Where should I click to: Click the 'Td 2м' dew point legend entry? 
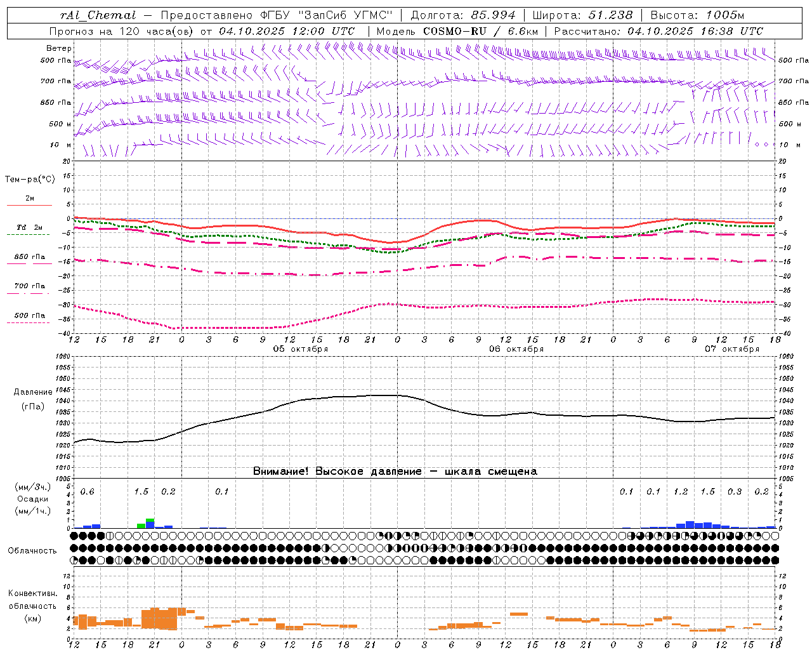[x=30, y=227]
